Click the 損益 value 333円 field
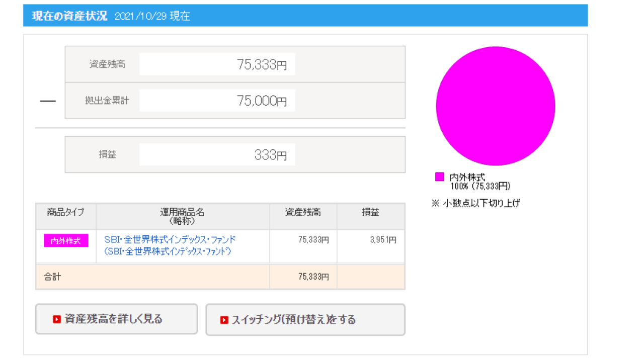The height and width of the screenshot is (362, 644). (x=217, y=155)
